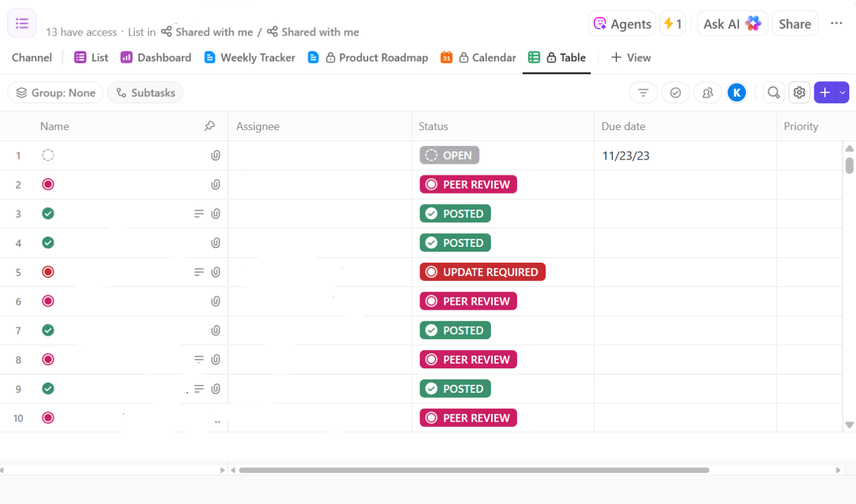Screen dimensions: 856x504
Task: Open the Agents panel
Action: [x=622, y=24]
